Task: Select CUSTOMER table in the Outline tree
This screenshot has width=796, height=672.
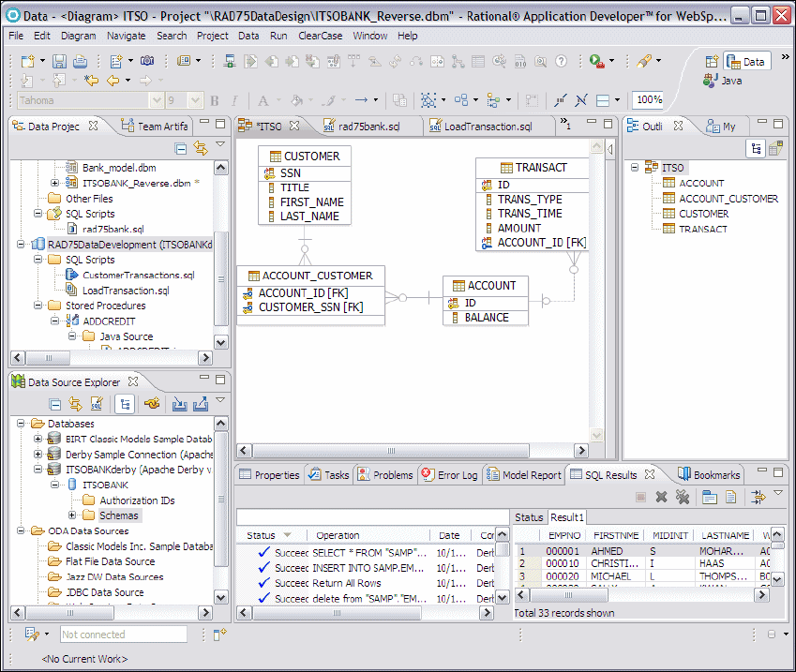Action: pos(703,214)
